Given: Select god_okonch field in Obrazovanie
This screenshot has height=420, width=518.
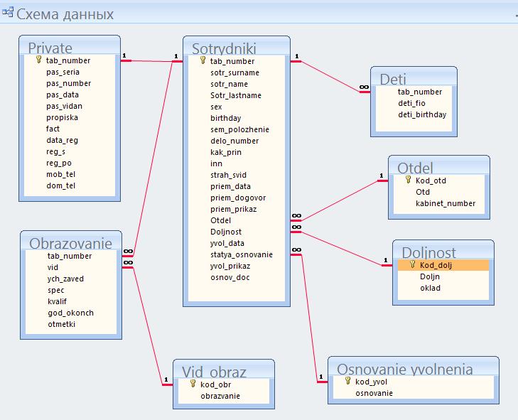Looking at the screenshot, I should (70, 313).
